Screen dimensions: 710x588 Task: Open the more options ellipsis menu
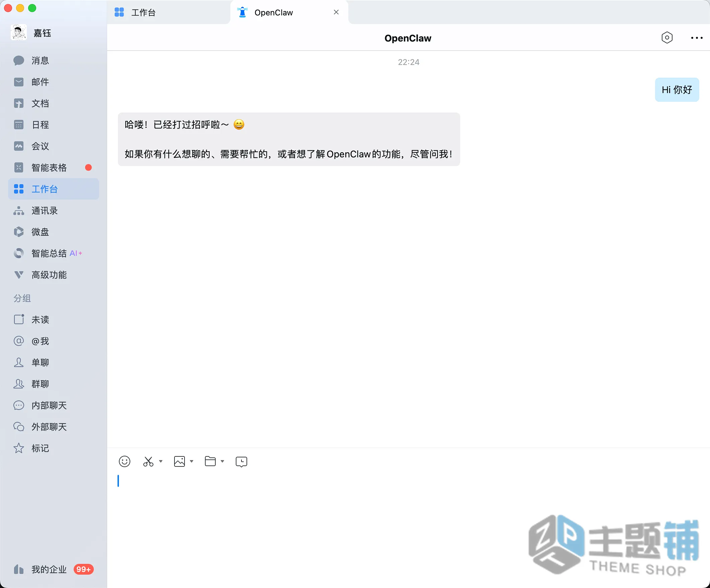[x=697, y=38]
